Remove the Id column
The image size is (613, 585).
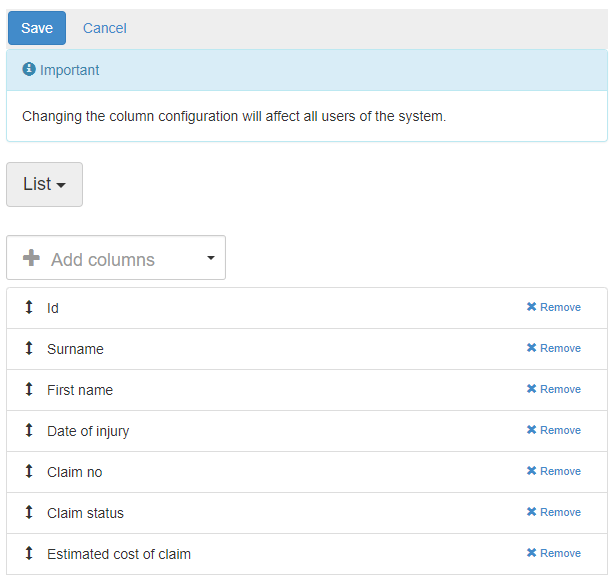coord(553,307)
